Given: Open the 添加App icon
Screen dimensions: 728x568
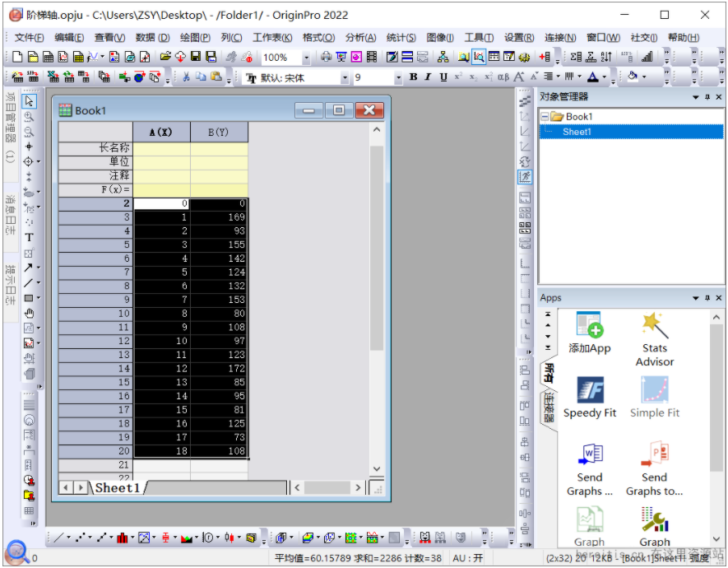Looking at the screenshot, I should 590,333.
